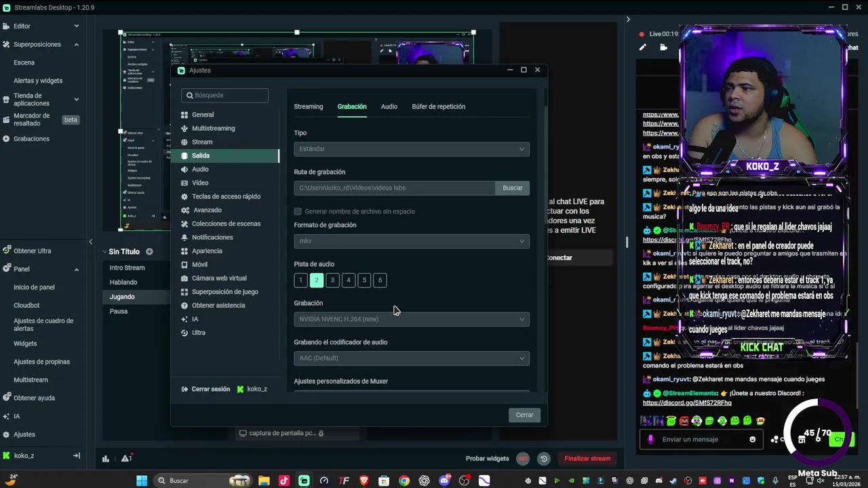
Task: Open the notifications alert triangle icon
Action: [x=126, y=458]
